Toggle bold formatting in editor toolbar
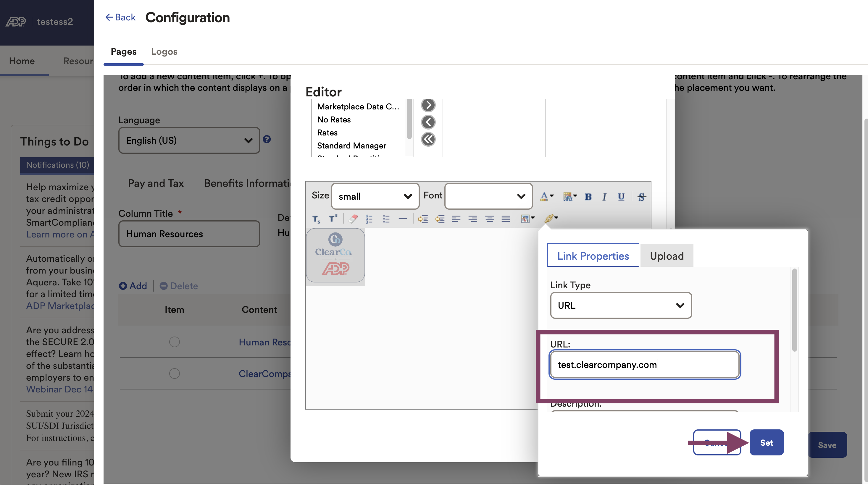 tap(588, 197)
